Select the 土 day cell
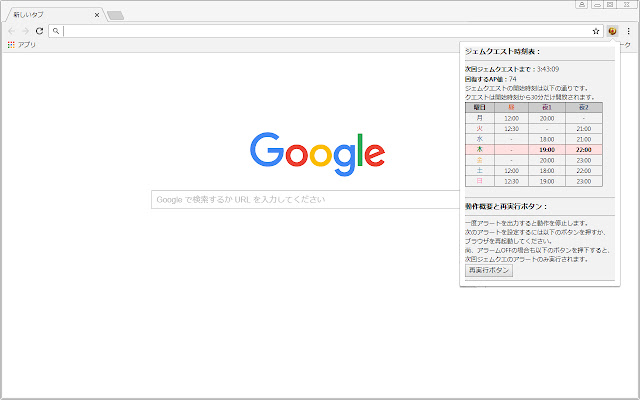This screenshot has width=640, height=400. coord(480,171)
